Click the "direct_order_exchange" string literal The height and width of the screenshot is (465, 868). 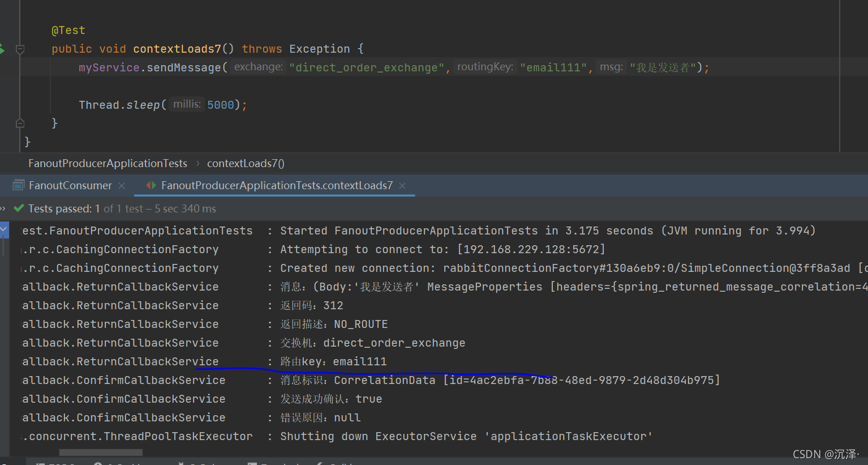click(367, 67)
